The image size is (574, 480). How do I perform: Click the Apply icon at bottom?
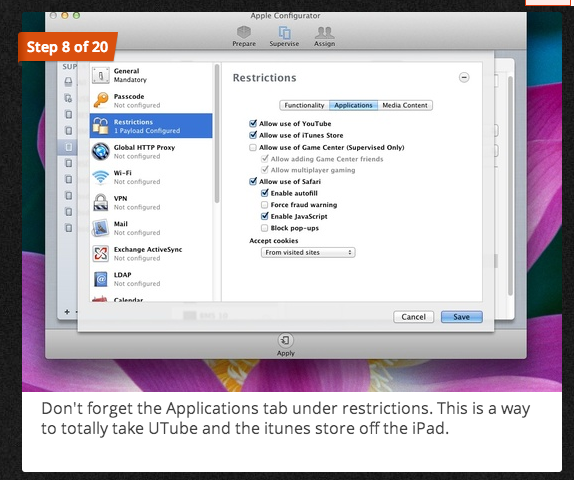(x=286, y=341)
